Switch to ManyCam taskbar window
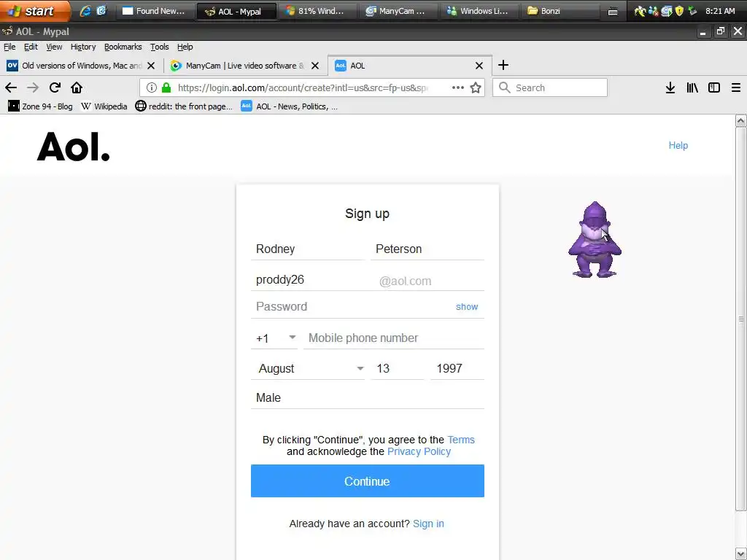This screenshot has height=560, width=747. point(398,11)
